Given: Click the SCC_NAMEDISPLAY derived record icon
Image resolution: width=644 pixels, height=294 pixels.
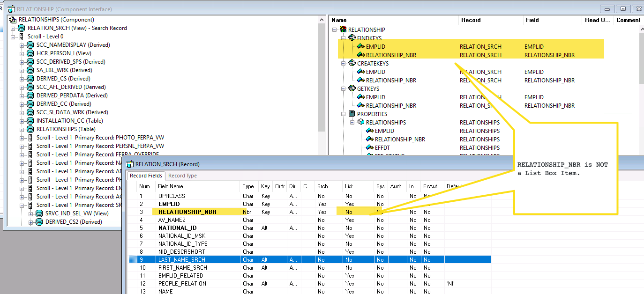Looking at the screenshot, I should point(30,45).
